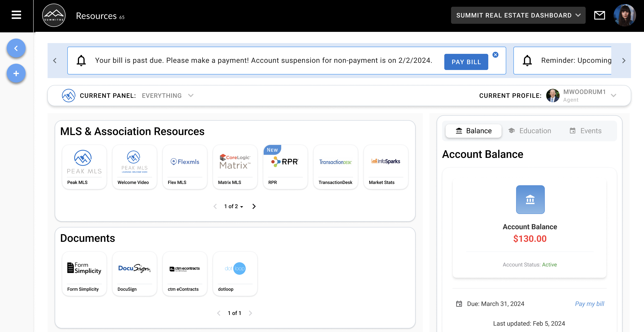The width and height of the screenshot is (644, 332).
Task: Open the Peak MLS resource card
Action: pyautogui.click(x=84, y=167)
